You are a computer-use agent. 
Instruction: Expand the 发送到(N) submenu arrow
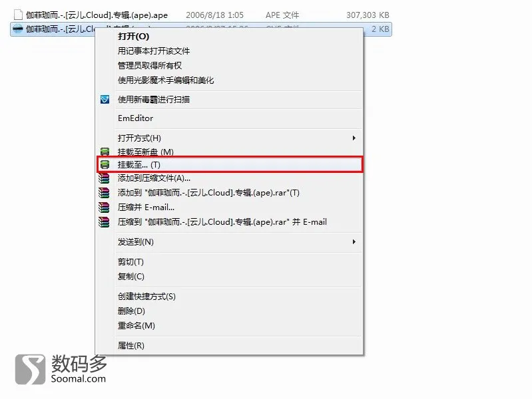coord(354,241)
